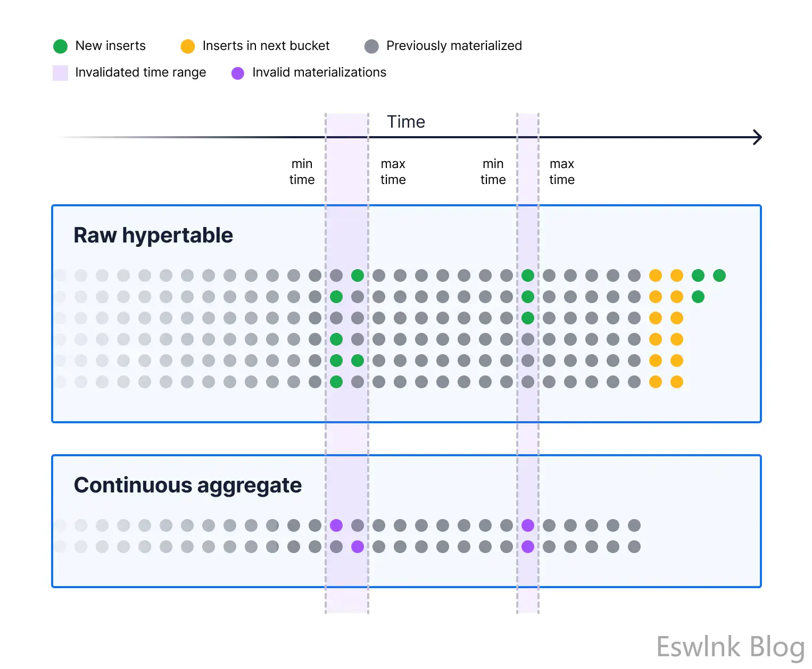Select the leftmost purple dot in Continuous aggregate's bottom row
Viewport: 812px width, 669px height.
358,547
